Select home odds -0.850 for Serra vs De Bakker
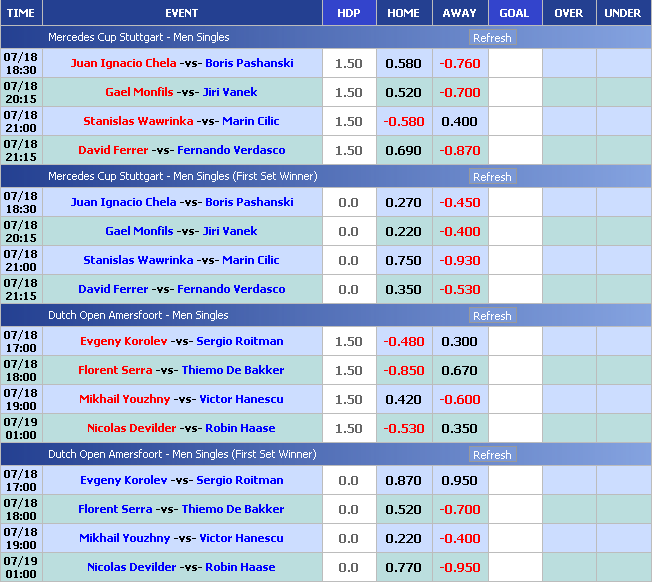 [x=403, y=370]
